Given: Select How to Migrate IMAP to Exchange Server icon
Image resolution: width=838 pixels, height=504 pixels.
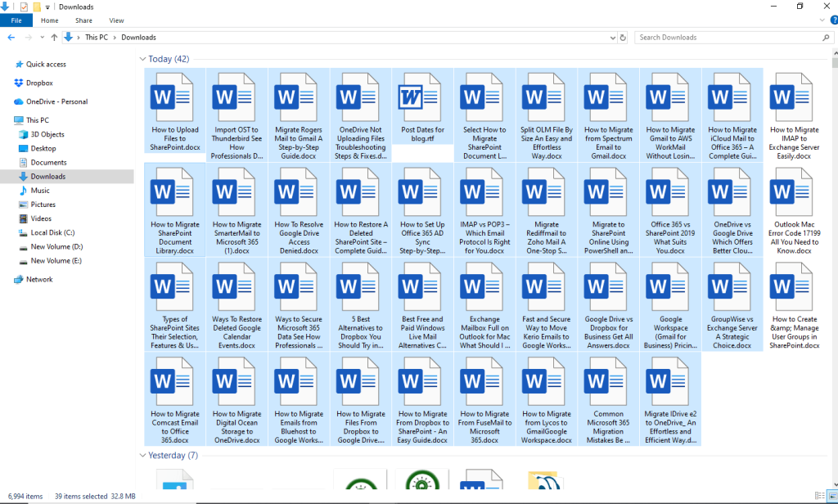Looking at the screenshot, I should 791,97.
